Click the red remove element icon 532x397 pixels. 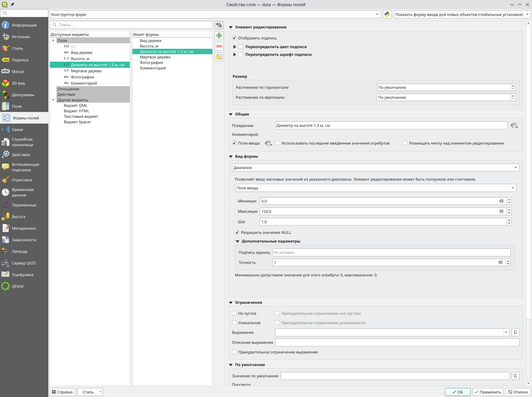tap(219, 46)
